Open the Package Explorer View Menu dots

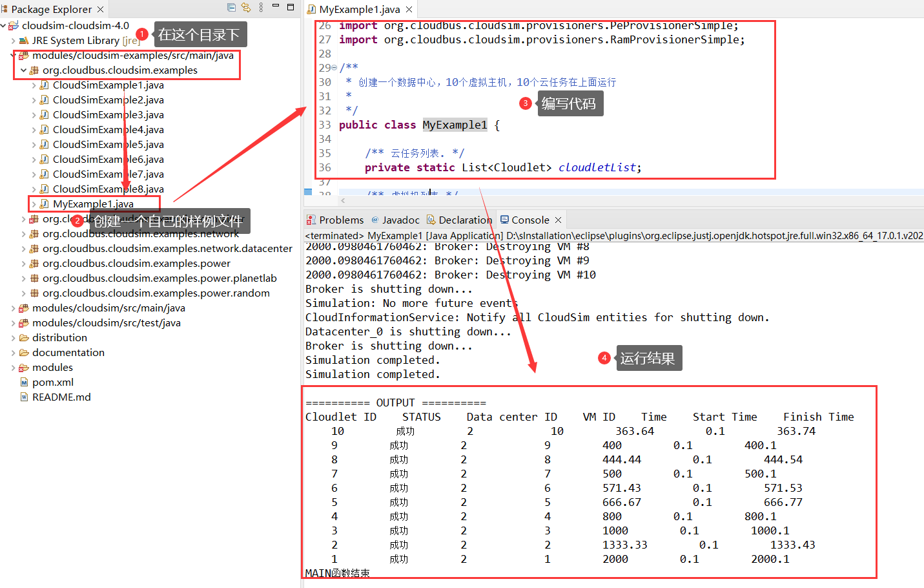pos(261,8)
